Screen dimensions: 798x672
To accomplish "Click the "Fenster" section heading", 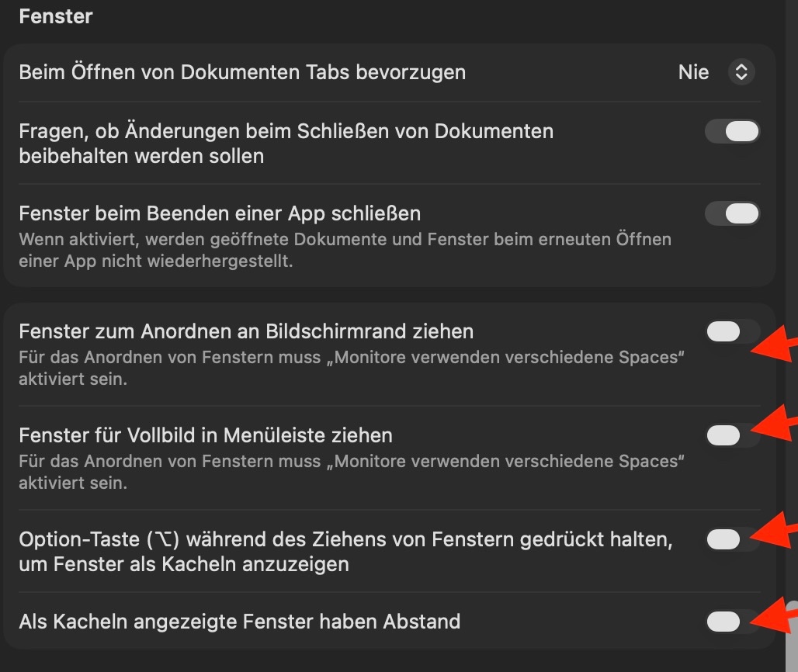I will (56, 16).
